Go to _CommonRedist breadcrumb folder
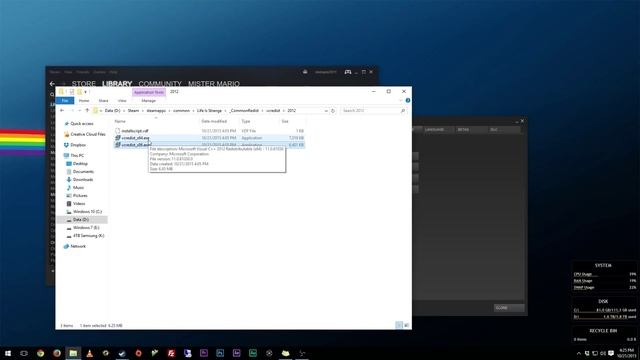Image resolution: width=640 pixels, height=360 pixels. [244, 111]
